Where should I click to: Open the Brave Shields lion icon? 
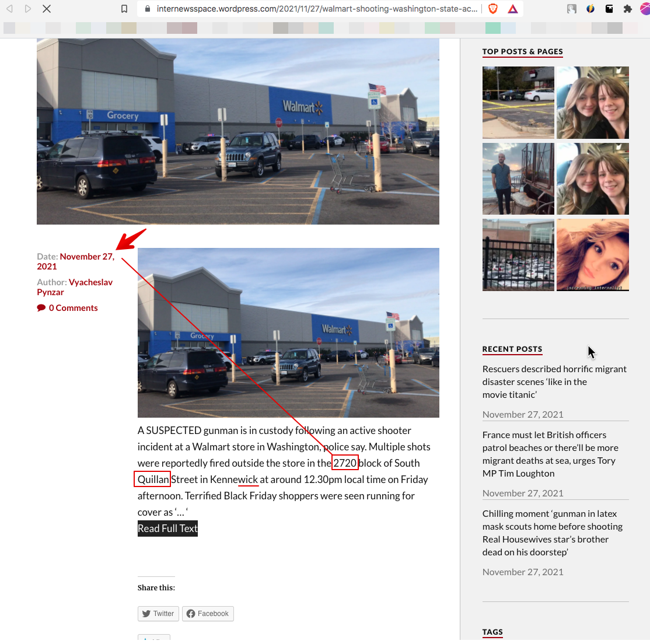coord(493,9)
